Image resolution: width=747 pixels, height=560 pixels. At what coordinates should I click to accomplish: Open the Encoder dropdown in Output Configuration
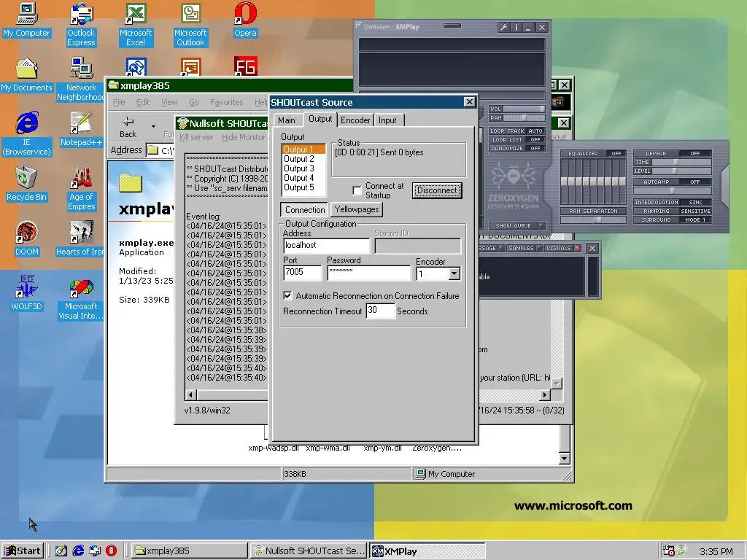coord(454,273)
